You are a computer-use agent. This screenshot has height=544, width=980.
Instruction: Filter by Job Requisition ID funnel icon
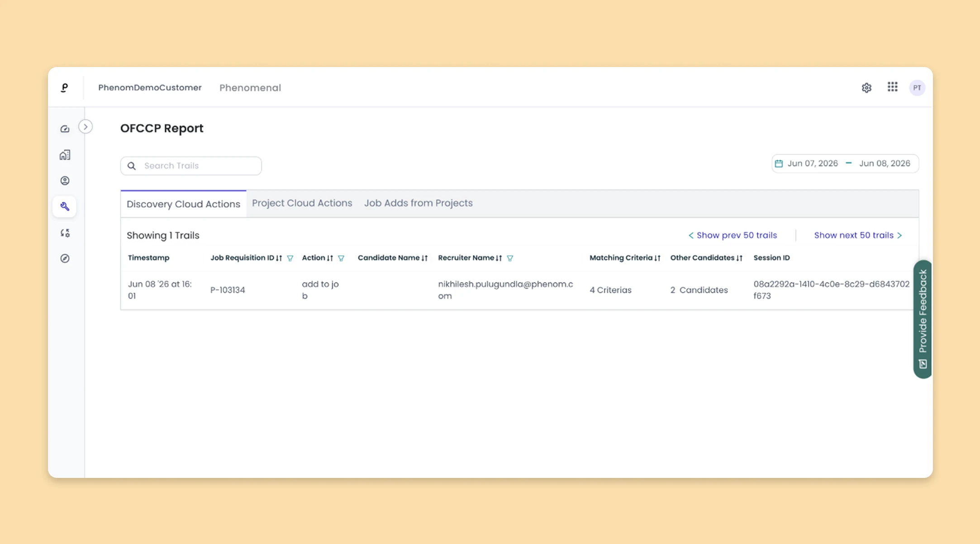290,258
